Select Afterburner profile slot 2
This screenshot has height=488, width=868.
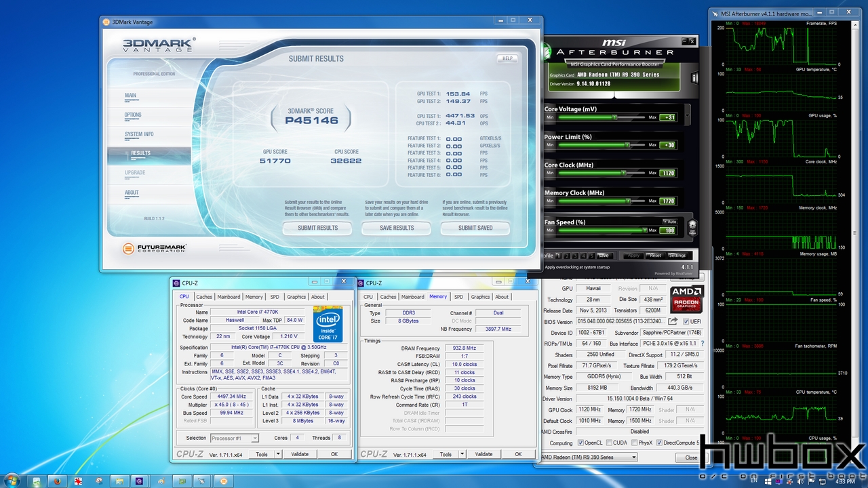(568, 256)
